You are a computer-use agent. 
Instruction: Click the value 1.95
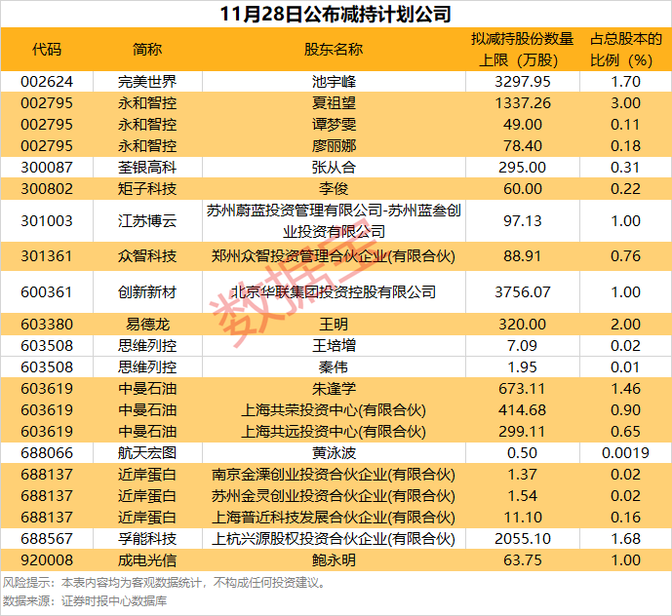pos(522,366)
